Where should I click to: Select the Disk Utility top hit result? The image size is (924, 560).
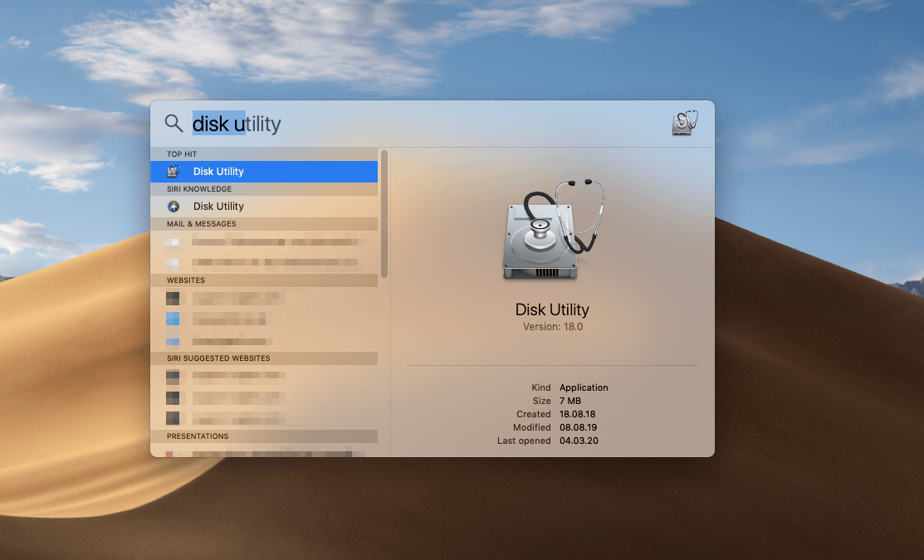[x=264, y=172]
